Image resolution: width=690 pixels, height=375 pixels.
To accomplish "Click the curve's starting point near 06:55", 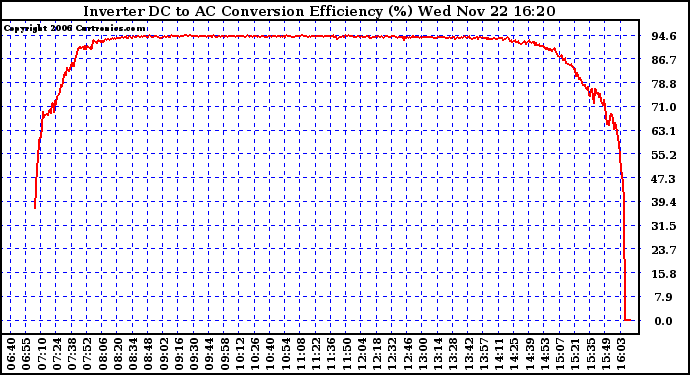I will pyautogui.click(x=35, y=208).
